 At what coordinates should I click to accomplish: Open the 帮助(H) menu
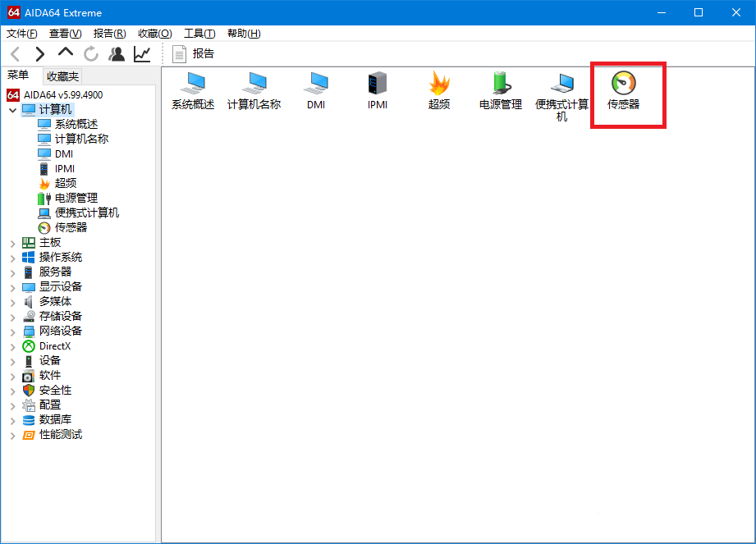244,34
